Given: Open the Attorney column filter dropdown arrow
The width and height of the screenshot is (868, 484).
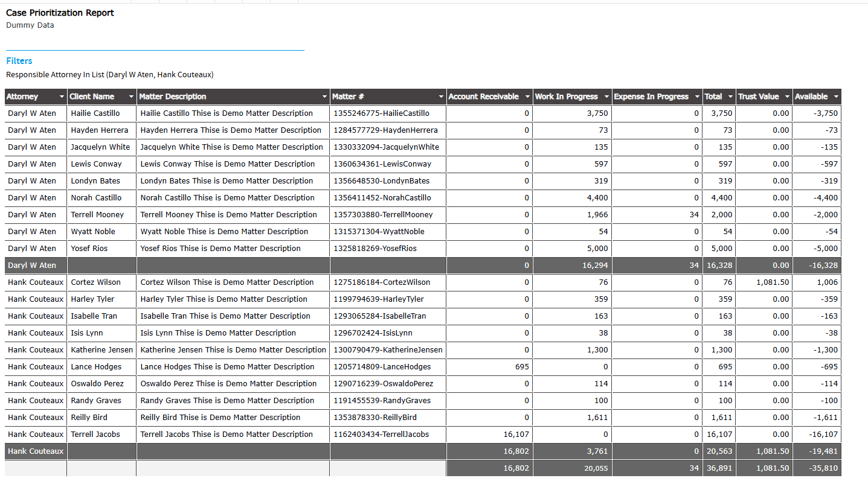Looking at the screenshot, I should [x=62, y=97].
